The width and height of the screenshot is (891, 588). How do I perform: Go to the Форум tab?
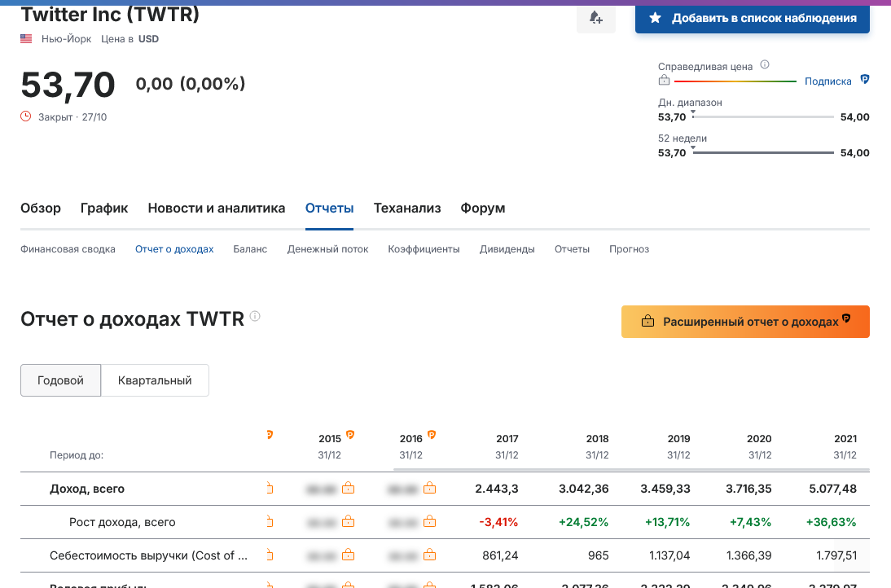coord(482,208)
